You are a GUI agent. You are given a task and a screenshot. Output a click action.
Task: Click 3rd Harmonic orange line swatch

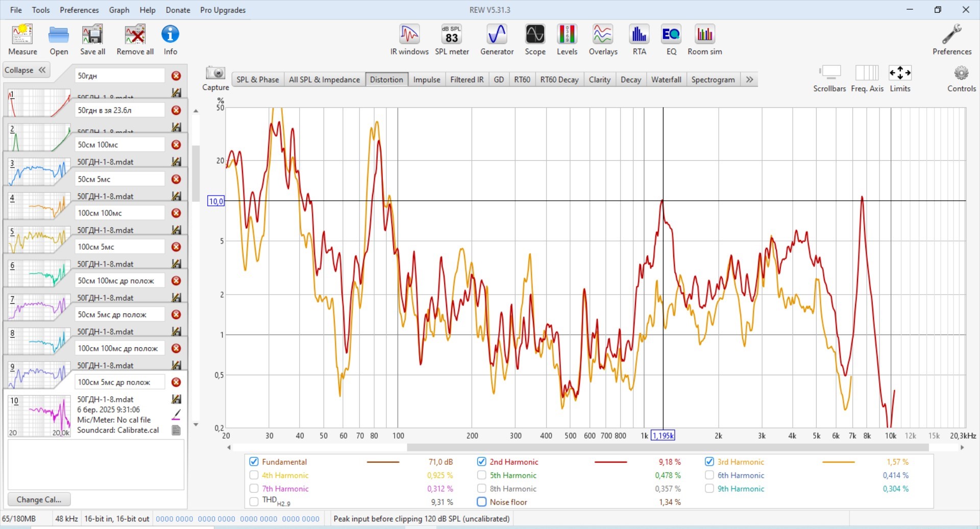point(838,462)
